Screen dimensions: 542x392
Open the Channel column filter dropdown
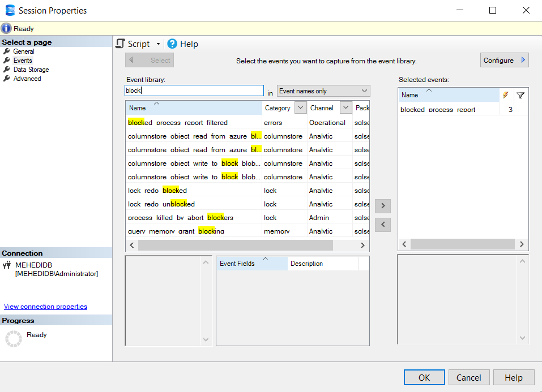click(x=345, y=108)
